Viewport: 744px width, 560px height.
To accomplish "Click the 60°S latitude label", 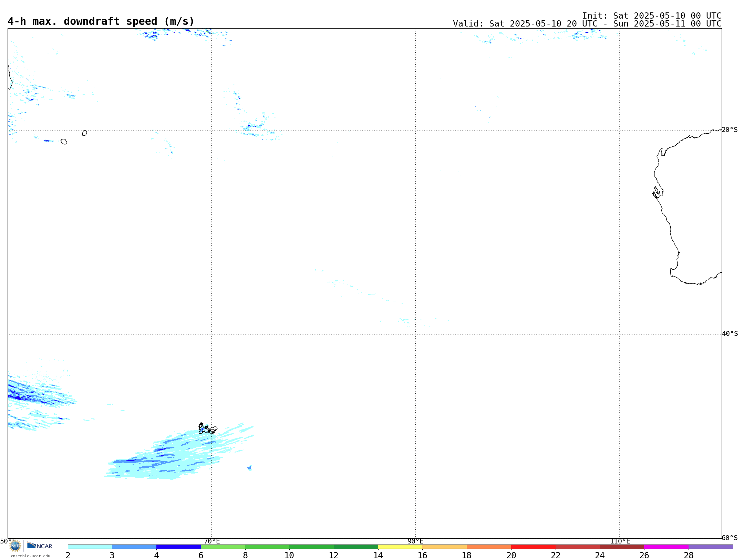I will point(730,538).
